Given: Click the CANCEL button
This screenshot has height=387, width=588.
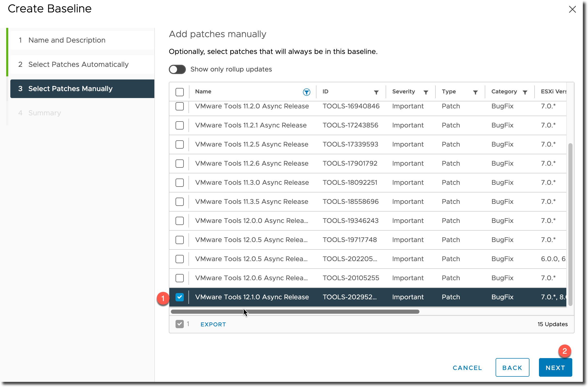Looking at the screenshot, I should click(x=467, y=368).
